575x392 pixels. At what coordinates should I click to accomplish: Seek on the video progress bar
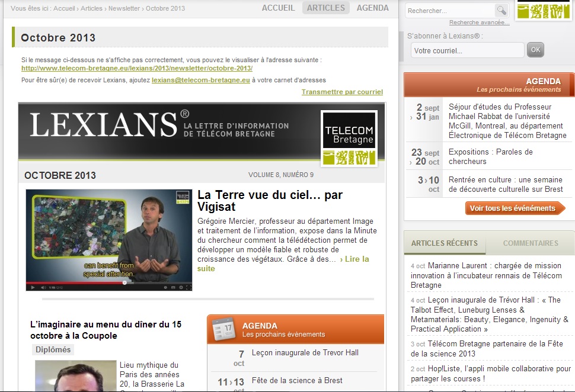point(109,283)
